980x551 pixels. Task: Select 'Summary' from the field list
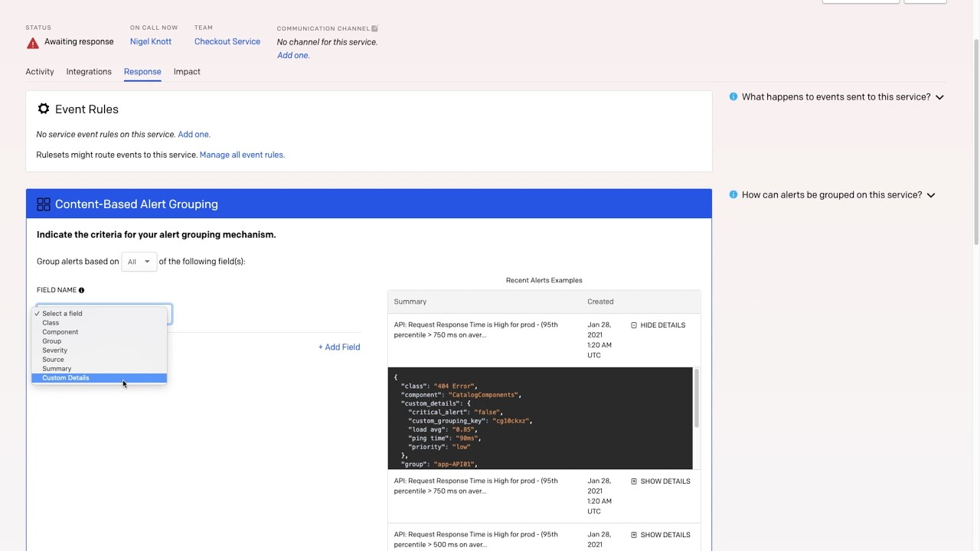click(x=100, y=369)
